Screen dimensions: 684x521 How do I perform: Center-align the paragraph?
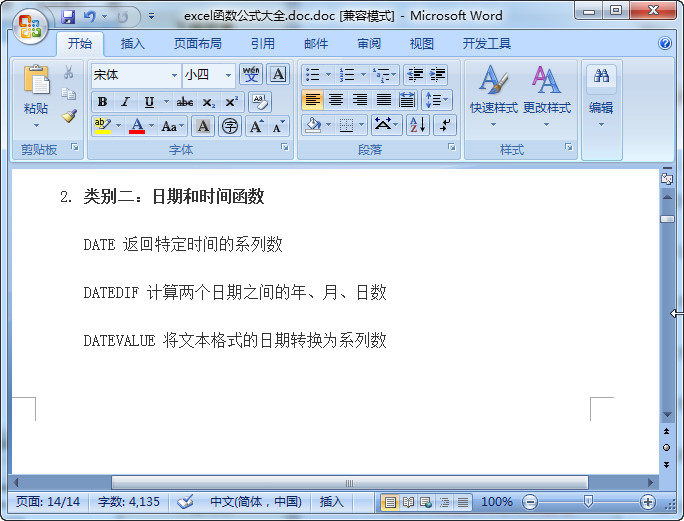coord(336,100)
